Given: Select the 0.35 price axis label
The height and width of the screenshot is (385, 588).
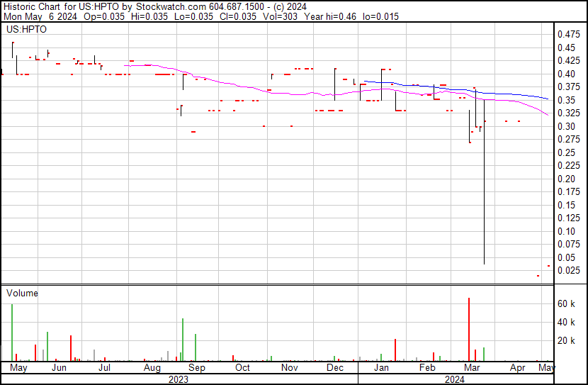Looking at the screenshot, I should tap(566, 100).
